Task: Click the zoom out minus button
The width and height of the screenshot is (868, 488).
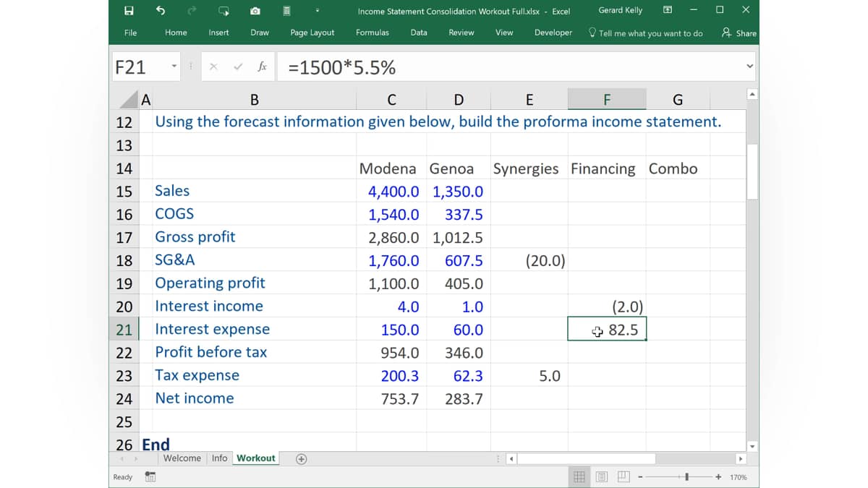Action: 642,476
